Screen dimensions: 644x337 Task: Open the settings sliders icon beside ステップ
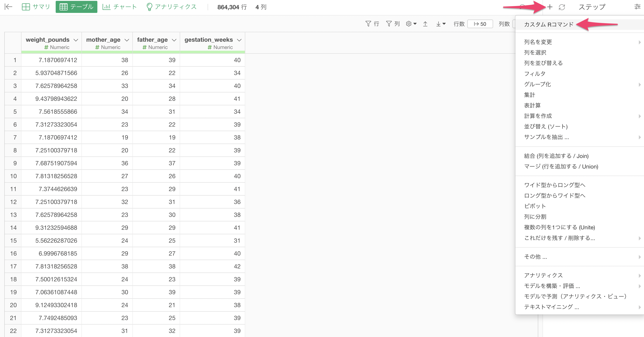[638, 7]
